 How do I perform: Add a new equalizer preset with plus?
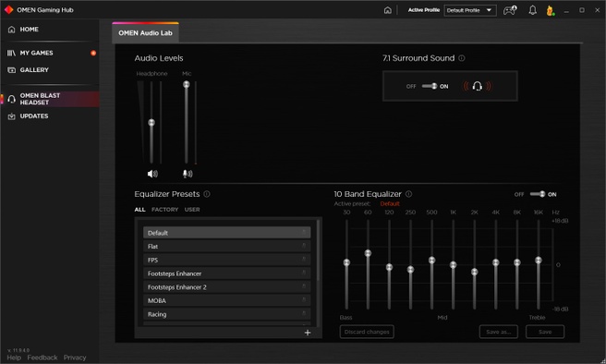click(x=308, y=333)
